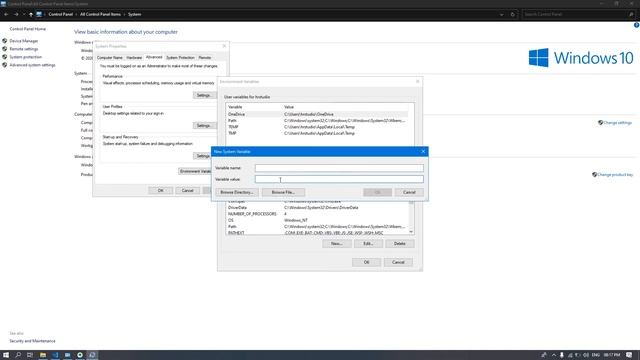Click the blue Help question mark icon

click(636, 25)
